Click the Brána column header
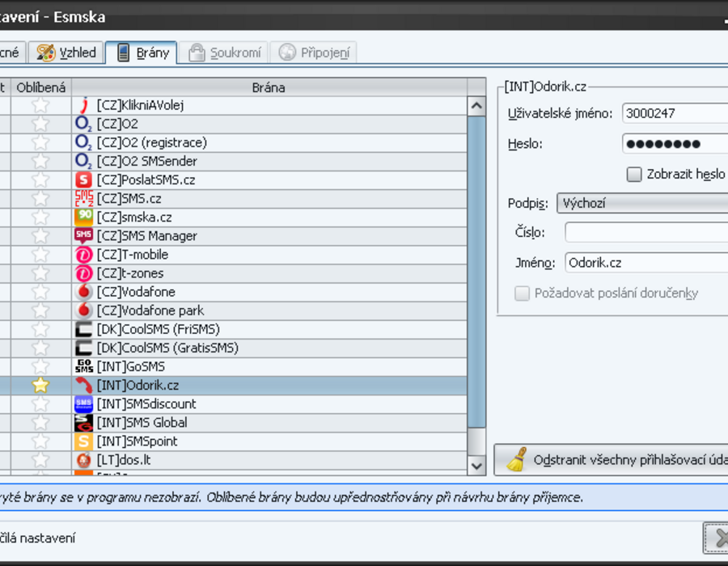Viewport: 728px width, 566px height. pyautogui.click(x=269, y=87)
